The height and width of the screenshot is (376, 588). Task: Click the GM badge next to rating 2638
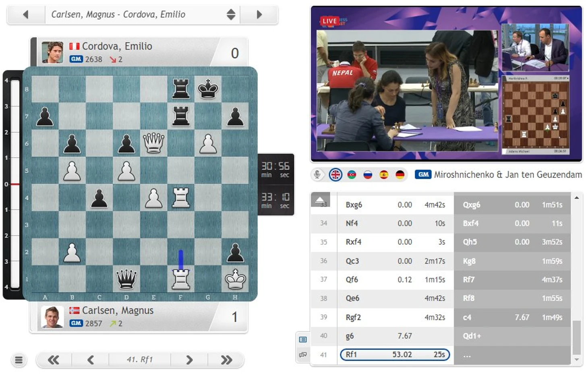pyautogui.click(x=76, y=59)
